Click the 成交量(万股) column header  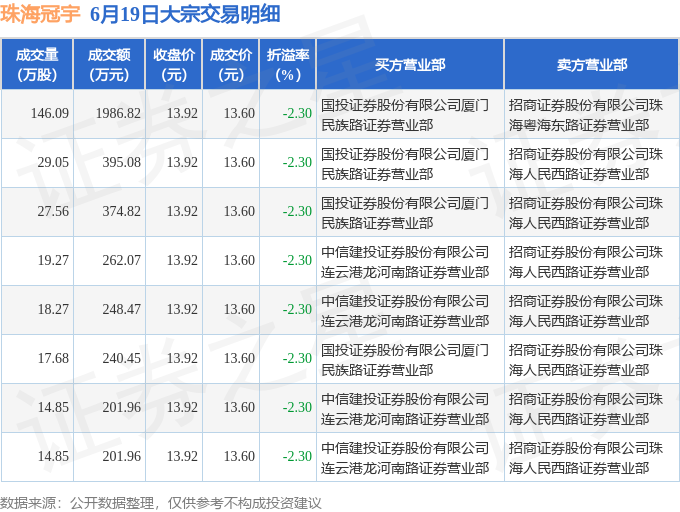click(x=37, y=64)
